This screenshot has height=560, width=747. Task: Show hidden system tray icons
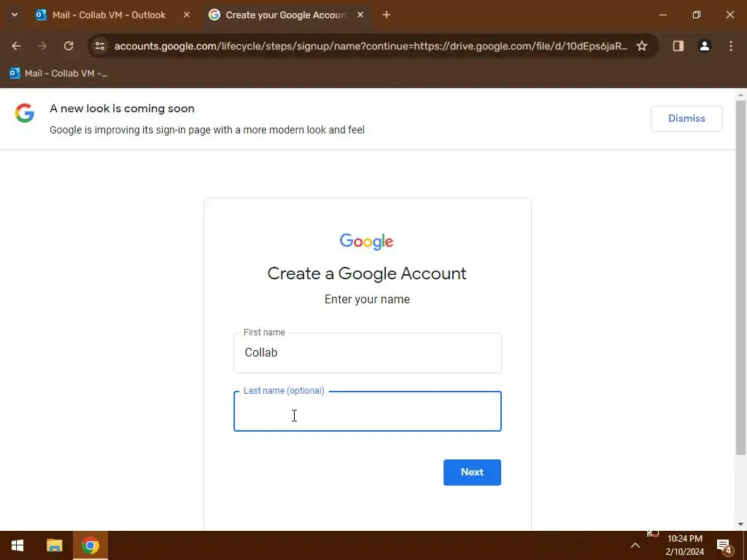[635, 545]
